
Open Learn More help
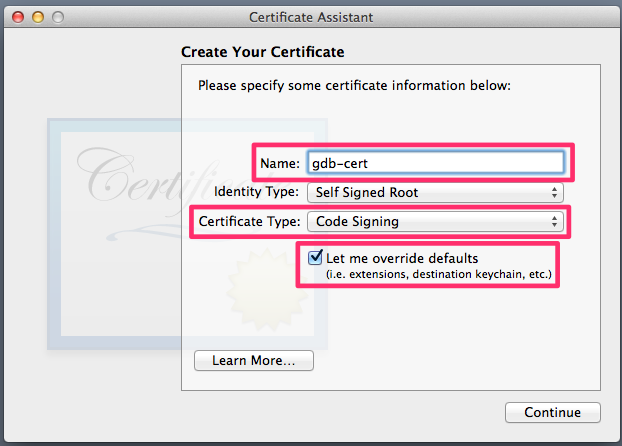click(254, 360)
